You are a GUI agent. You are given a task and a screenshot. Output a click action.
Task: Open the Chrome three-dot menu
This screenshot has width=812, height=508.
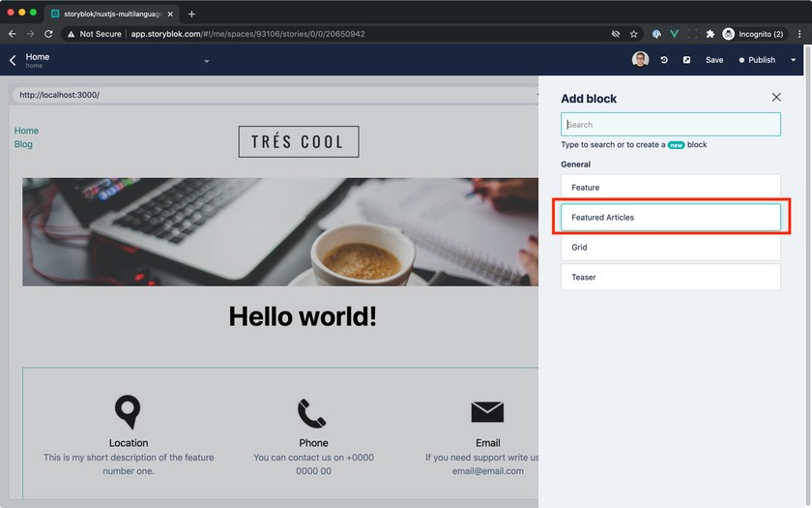point(799,34)
